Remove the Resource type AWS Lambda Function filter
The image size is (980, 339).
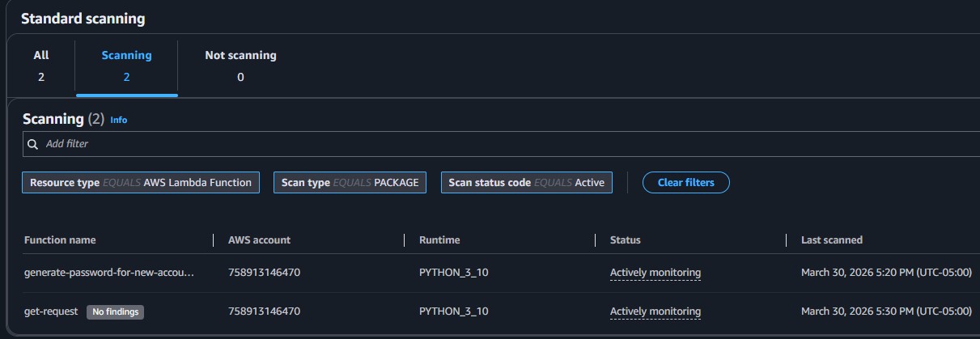tap(141, 183)
